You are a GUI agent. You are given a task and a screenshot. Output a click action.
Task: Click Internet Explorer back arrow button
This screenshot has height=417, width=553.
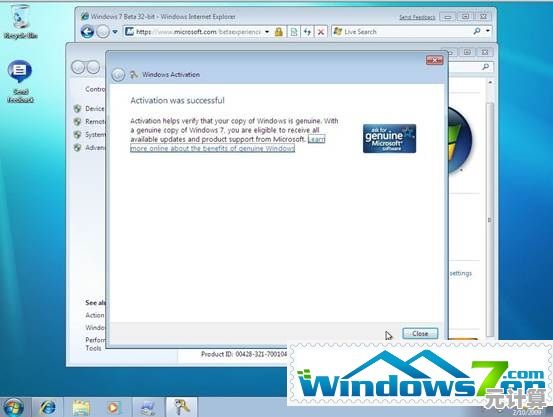(87, 32)
